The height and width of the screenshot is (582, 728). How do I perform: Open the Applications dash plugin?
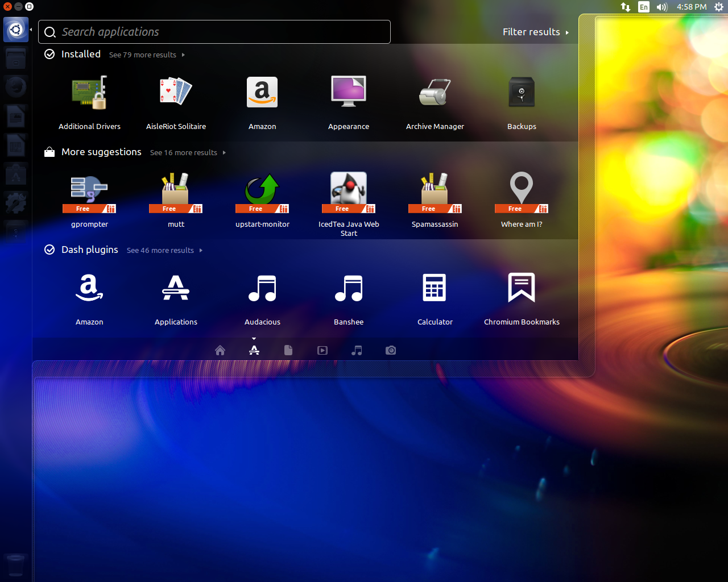176,298
